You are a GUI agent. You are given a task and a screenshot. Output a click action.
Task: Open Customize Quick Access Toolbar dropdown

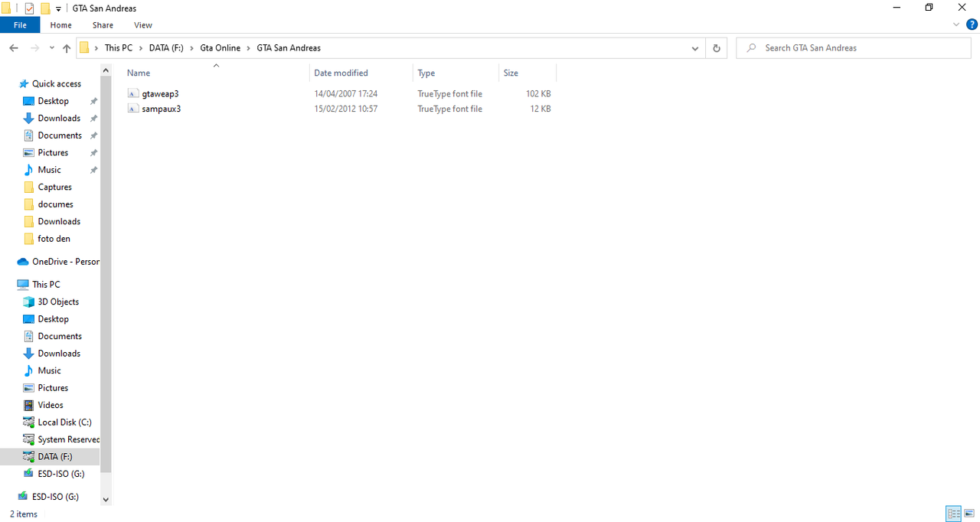[x=59, y=9]
